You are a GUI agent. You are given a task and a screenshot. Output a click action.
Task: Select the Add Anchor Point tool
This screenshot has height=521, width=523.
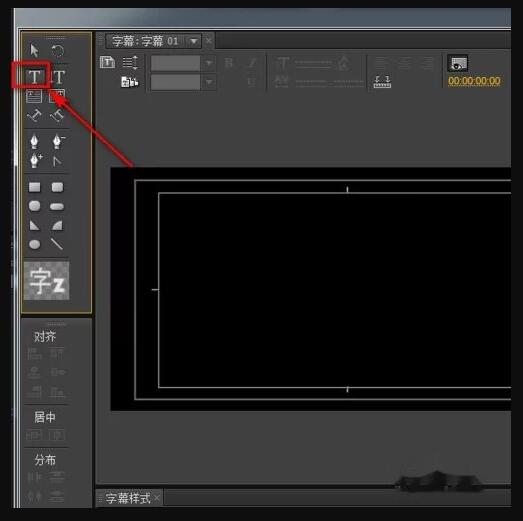36,160
